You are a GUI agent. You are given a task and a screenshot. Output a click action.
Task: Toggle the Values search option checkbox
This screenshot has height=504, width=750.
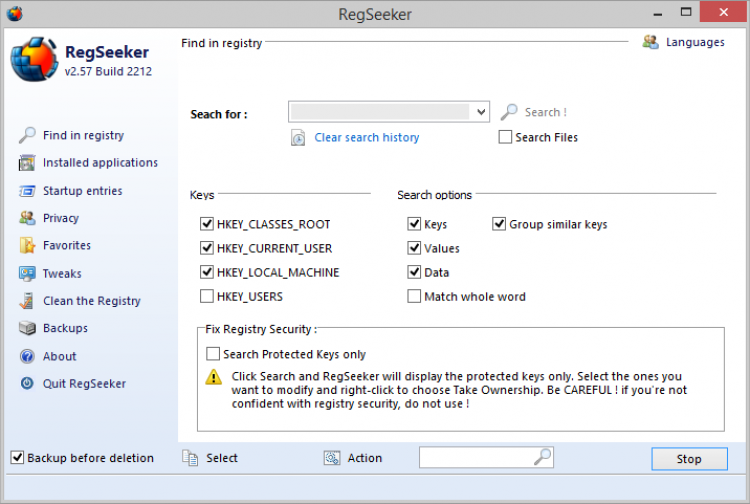tap(414, 248)
